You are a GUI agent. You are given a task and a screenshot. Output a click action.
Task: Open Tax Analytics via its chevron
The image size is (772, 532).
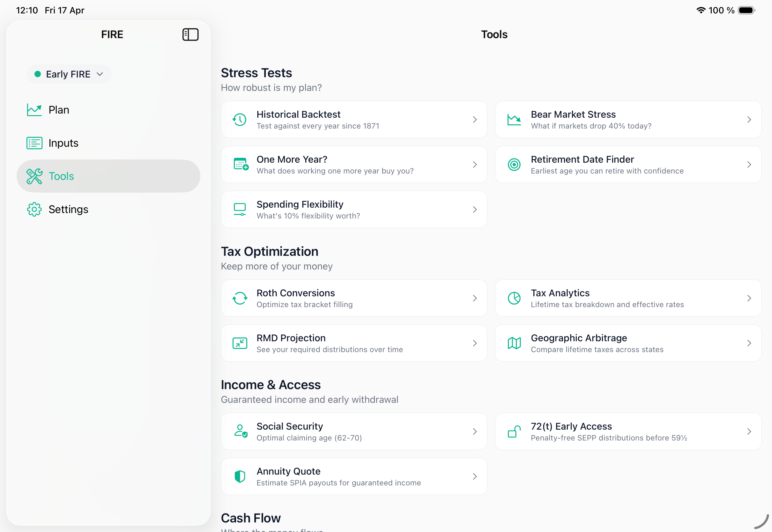(x=749, y=298)
